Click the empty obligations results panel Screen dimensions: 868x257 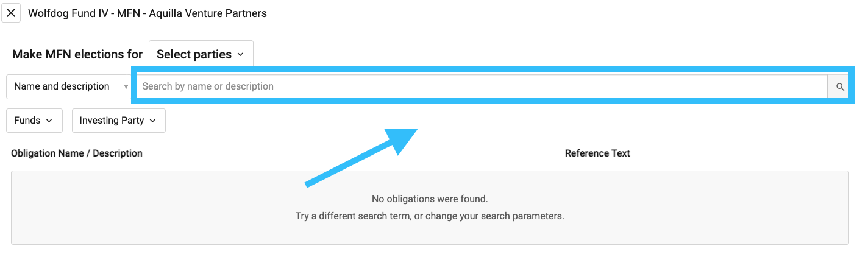point(430,208)
